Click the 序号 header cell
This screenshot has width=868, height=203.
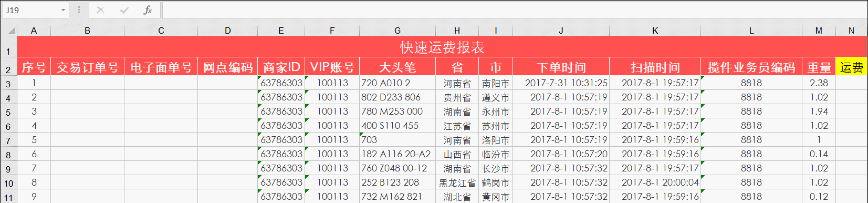[34, 67]
